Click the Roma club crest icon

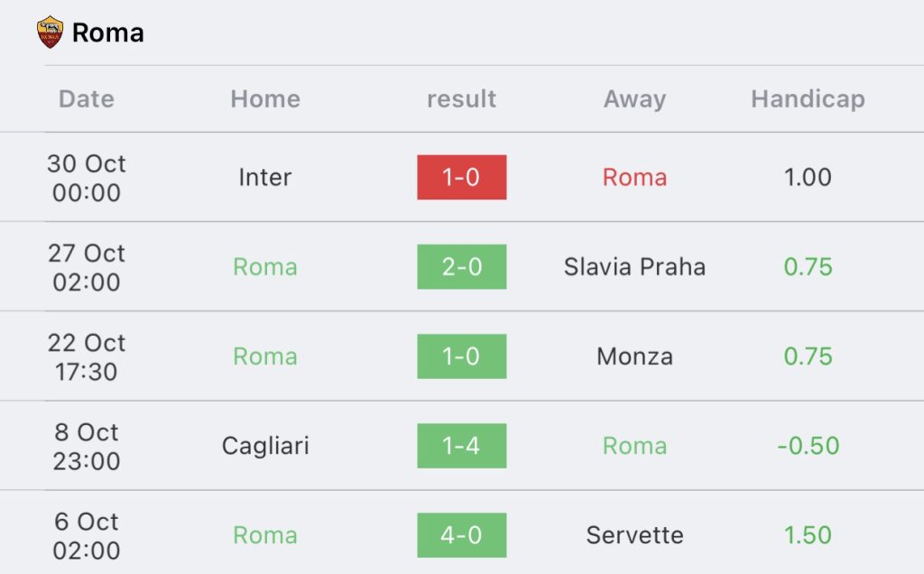50,32
